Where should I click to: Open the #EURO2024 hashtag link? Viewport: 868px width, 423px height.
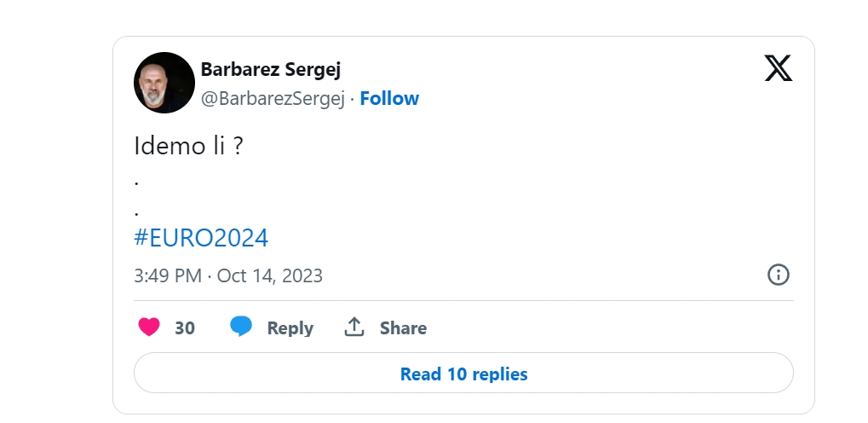click(201, 238)
